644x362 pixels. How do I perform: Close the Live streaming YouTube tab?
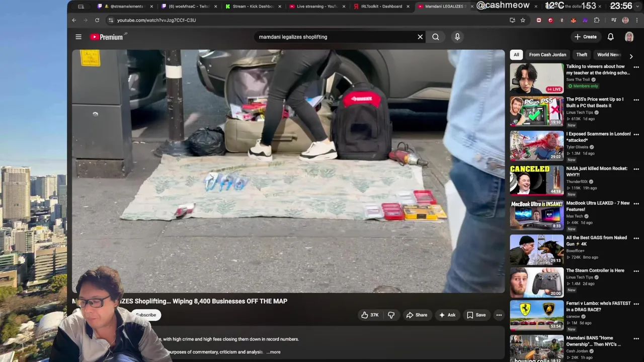[344, 7]
